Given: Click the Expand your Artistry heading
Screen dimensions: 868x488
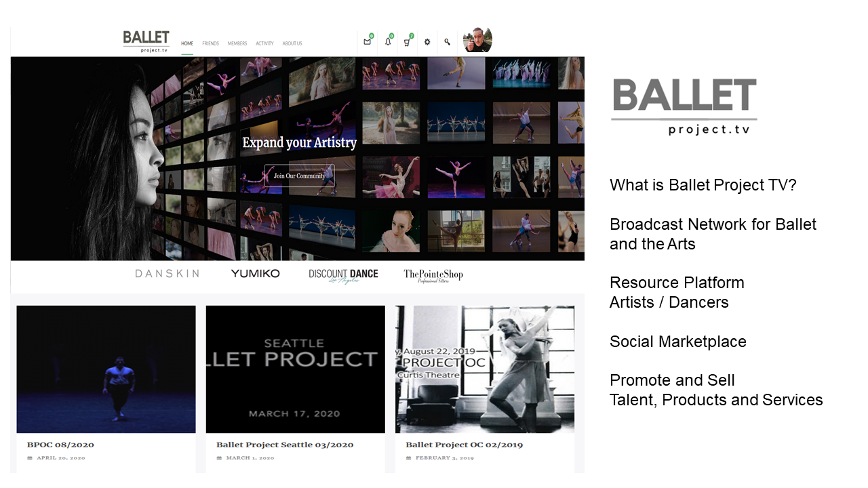Looking at the screenshot, I should pyautogui.click(x=299, y=142).
